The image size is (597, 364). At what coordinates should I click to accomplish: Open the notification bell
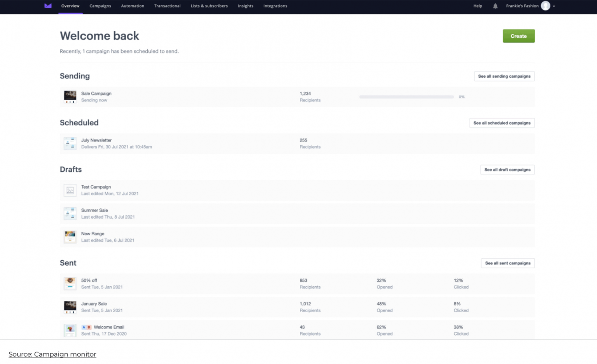(495, 6)
